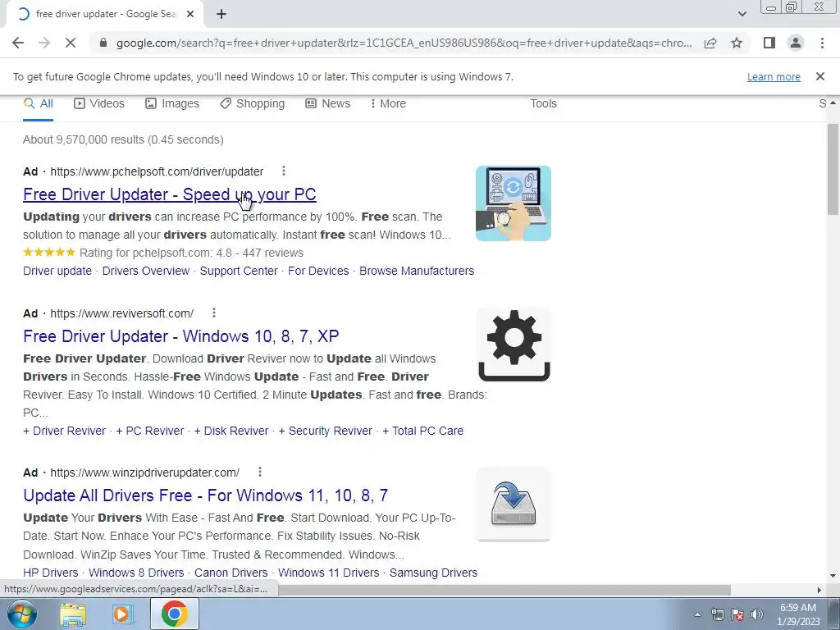Bookmark this page with star icon
This screenshot has height=630, width=840.
click(737, 43)
